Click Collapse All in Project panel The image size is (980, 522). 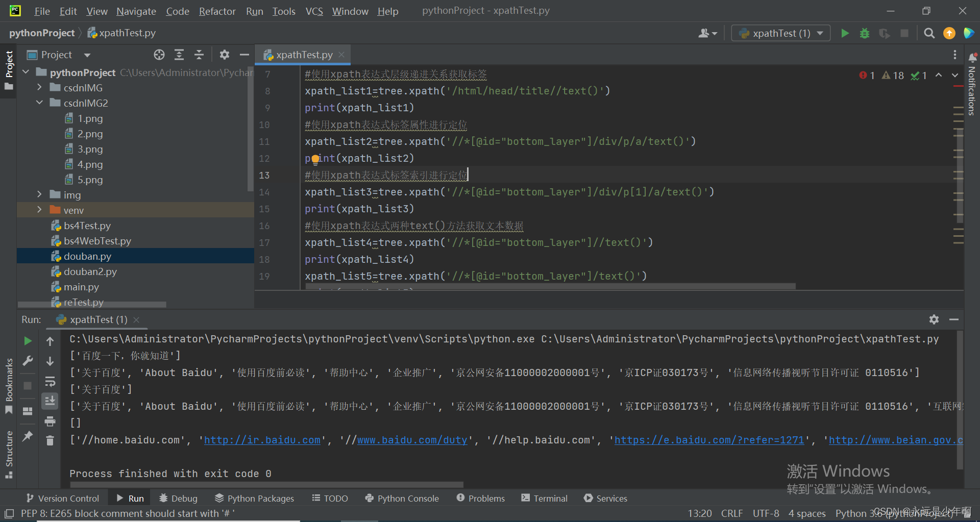[x=199, y=55]
